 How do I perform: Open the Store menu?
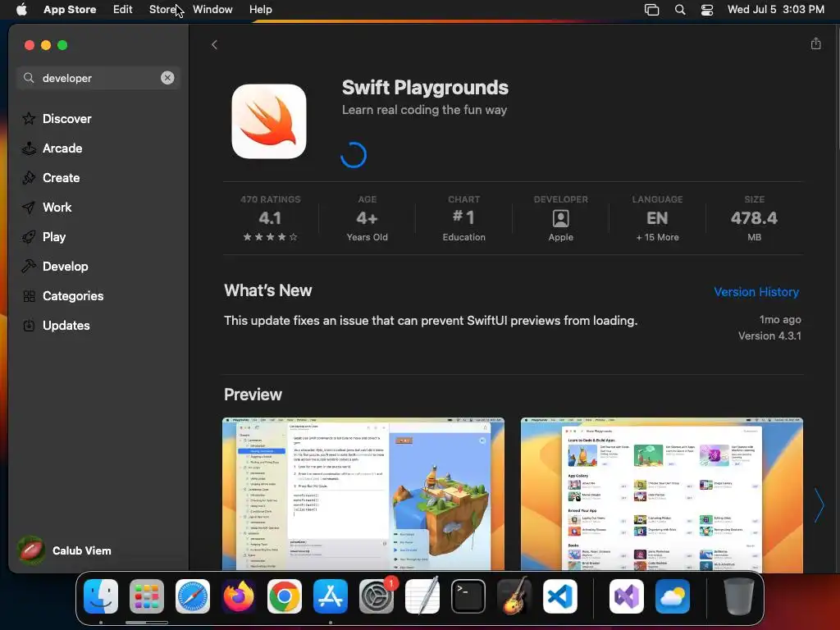coord(162,9)
